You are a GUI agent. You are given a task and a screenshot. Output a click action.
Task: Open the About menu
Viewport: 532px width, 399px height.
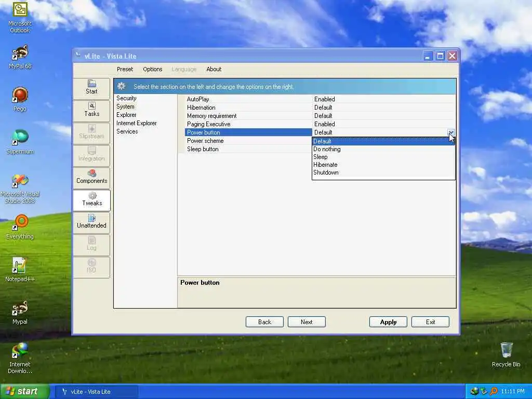(214, 69)
